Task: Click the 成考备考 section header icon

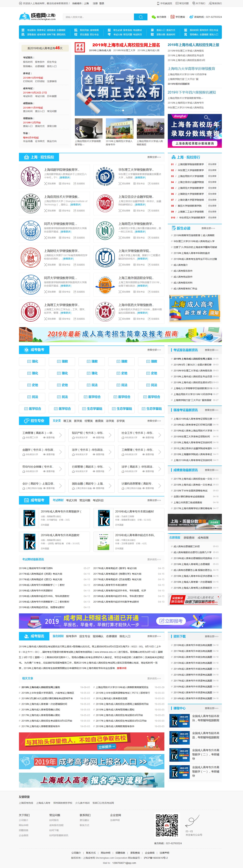Action: click(26, 350)
